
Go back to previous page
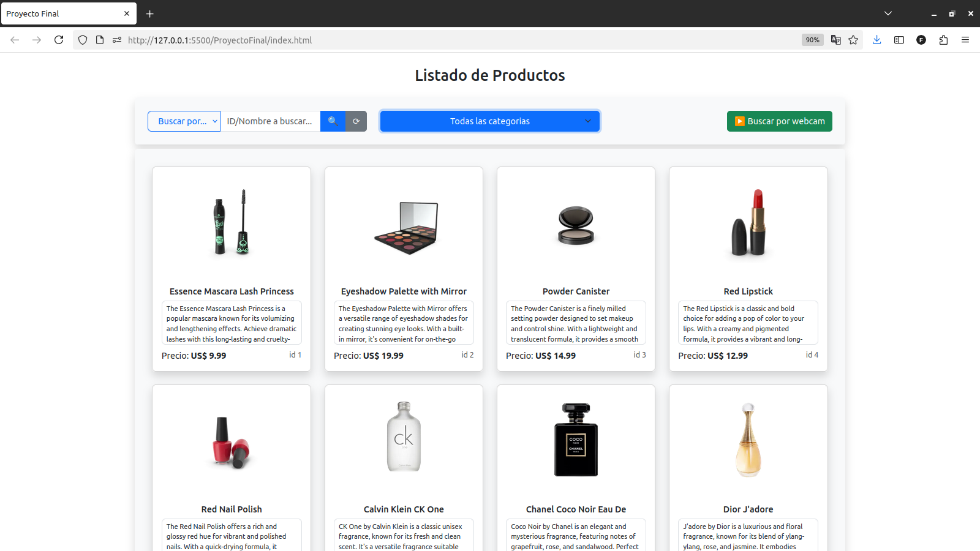pyautogui.click(x=15, y=40)
